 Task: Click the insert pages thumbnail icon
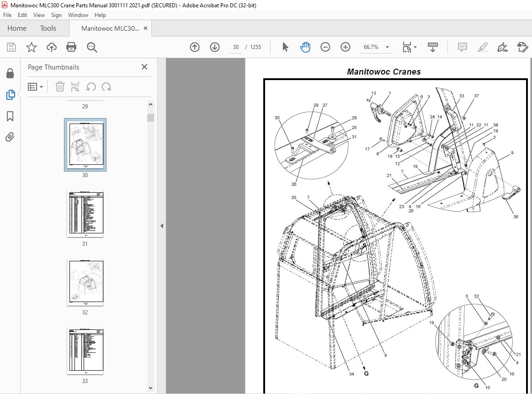pos(75,87)
